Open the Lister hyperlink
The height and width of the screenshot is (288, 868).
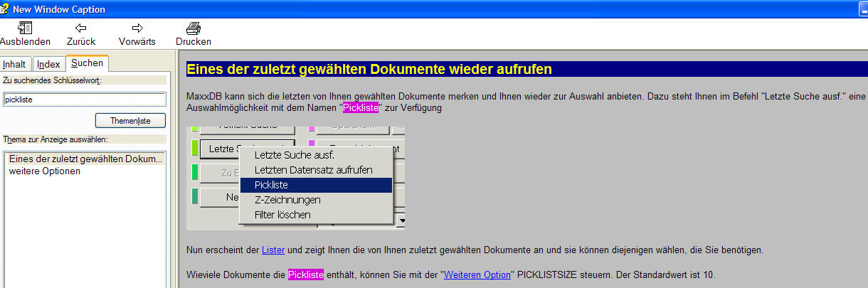coord(273,250)
